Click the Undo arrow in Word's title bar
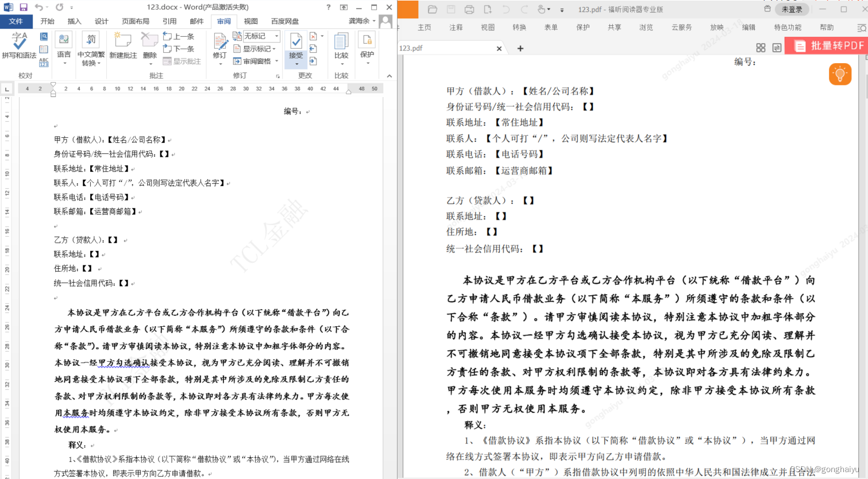 (x=38, y=7)
